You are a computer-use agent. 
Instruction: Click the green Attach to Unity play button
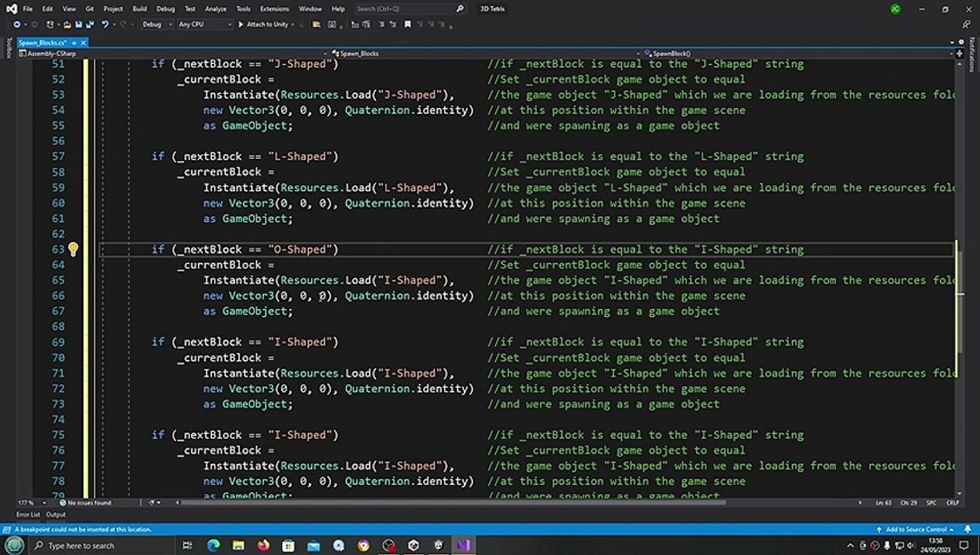(x=240, y=25)
